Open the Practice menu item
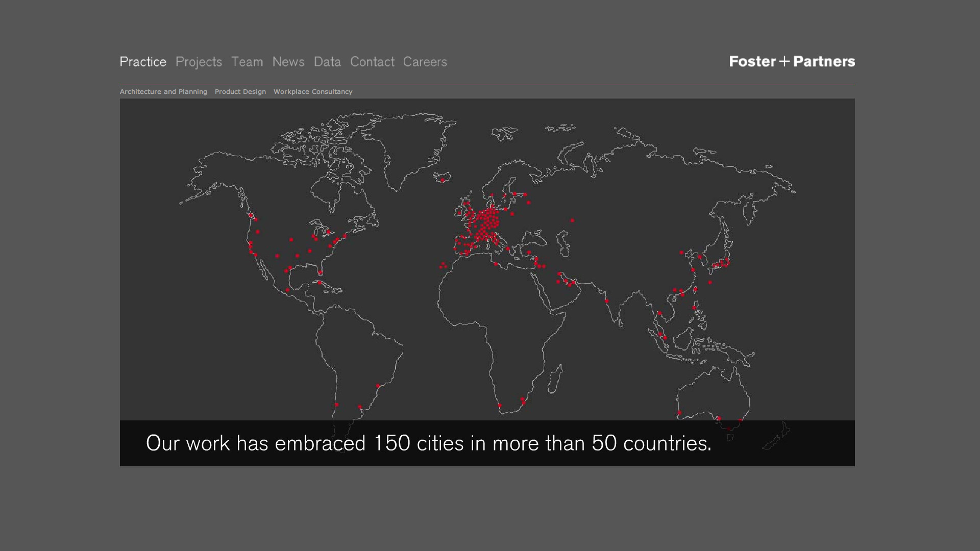The height and width of the screenshot is (551, 980). (143, 62)
